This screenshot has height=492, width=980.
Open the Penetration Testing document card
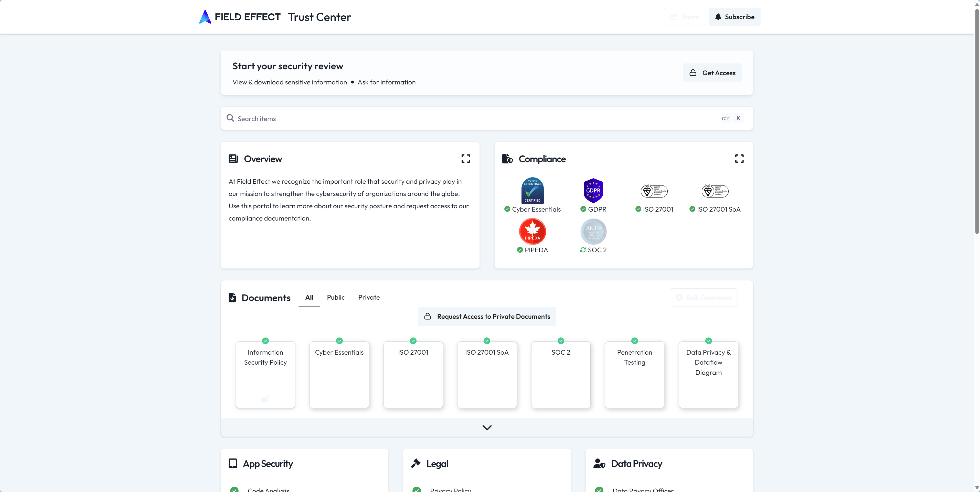(634, 375)
